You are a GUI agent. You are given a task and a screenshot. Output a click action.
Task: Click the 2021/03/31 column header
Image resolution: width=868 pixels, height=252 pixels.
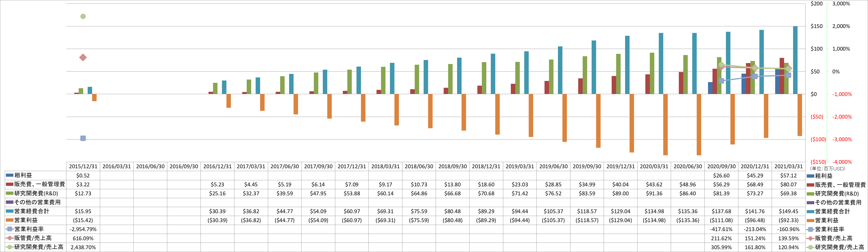coord(788,167)
